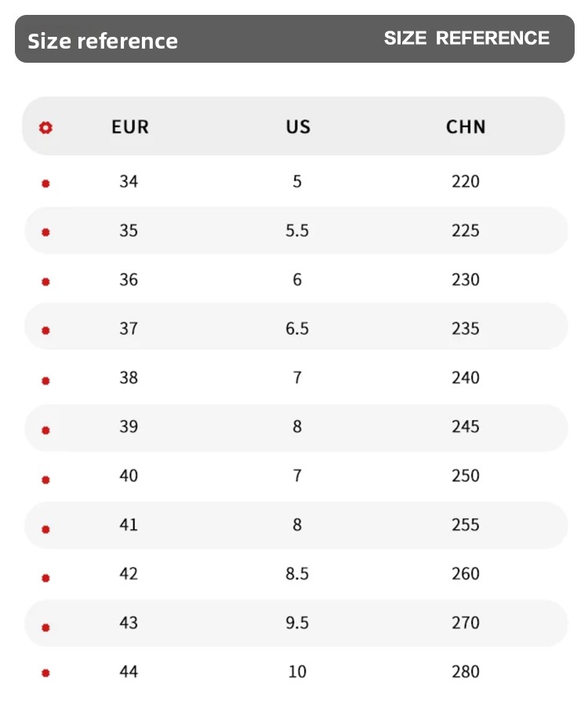Click the uppercase "SIZE REFERENCE" label
The image size is (588, 701).
coord(466,38)
